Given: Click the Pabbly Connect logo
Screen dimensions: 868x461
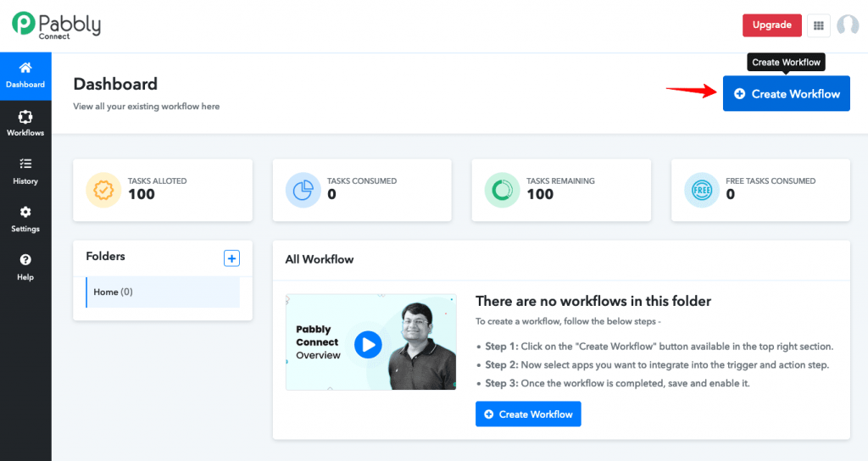Looking at the screenshot, I should click(57, 25).
